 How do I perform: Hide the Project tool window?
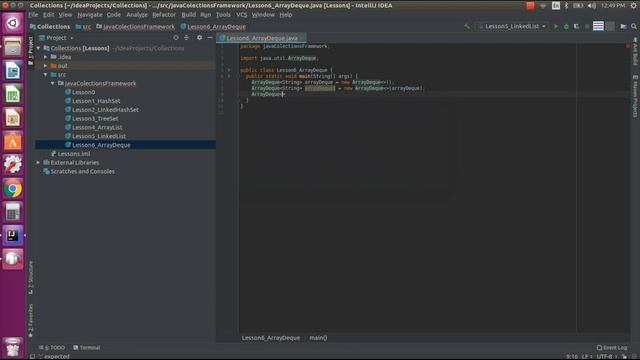(210, 38)
